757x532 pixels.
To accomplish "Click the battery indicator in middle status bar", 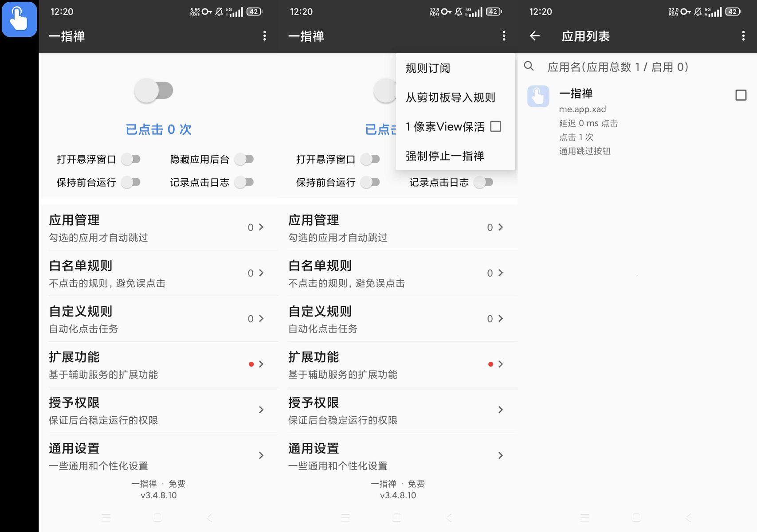I will [x=494, y=12].
